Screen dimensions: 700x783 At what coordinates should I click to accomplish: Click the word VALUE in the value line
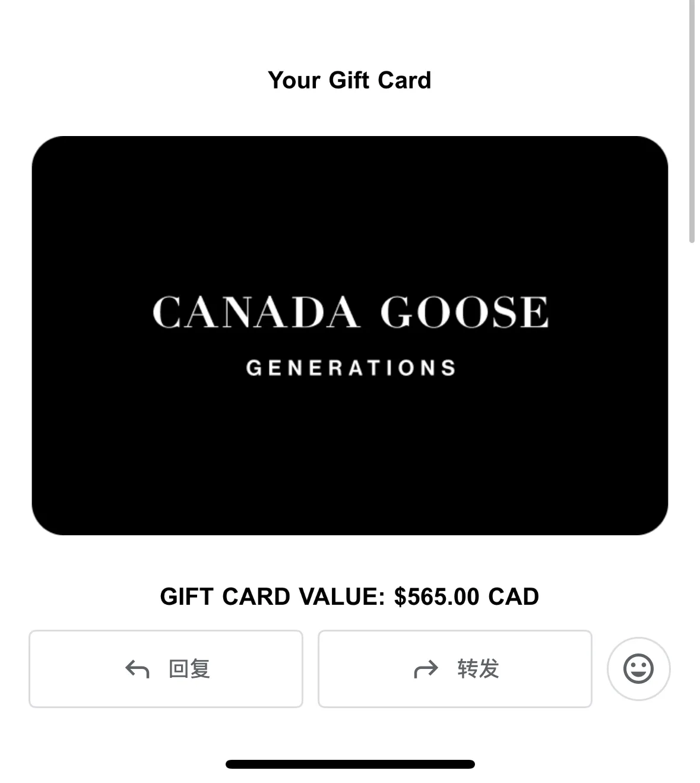pos(342,596)
